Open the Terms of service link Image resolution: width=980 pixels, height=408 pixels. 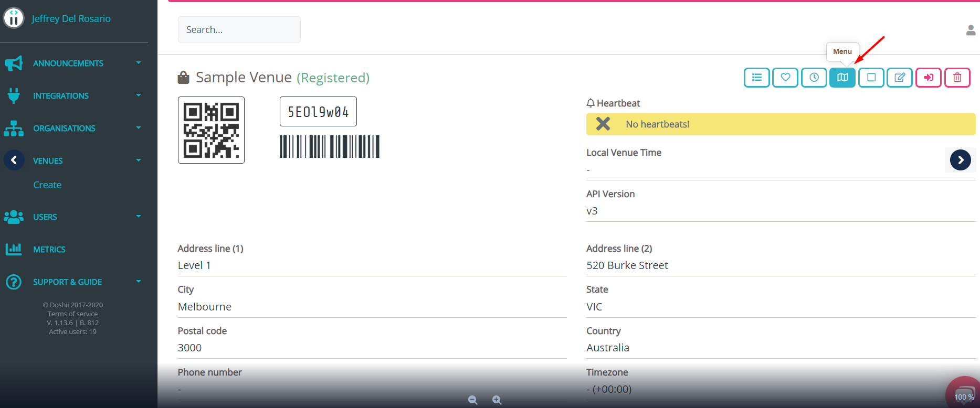pos(72,314)
